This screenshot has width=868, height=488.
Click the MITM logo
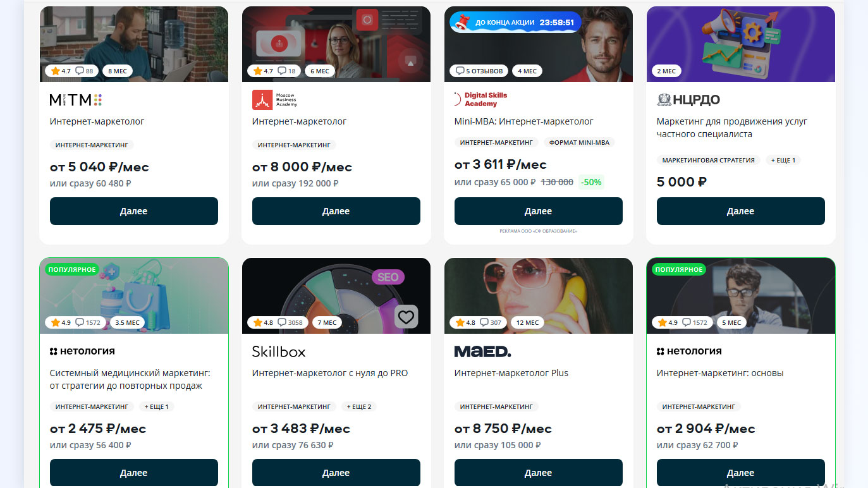coord(76,100)
